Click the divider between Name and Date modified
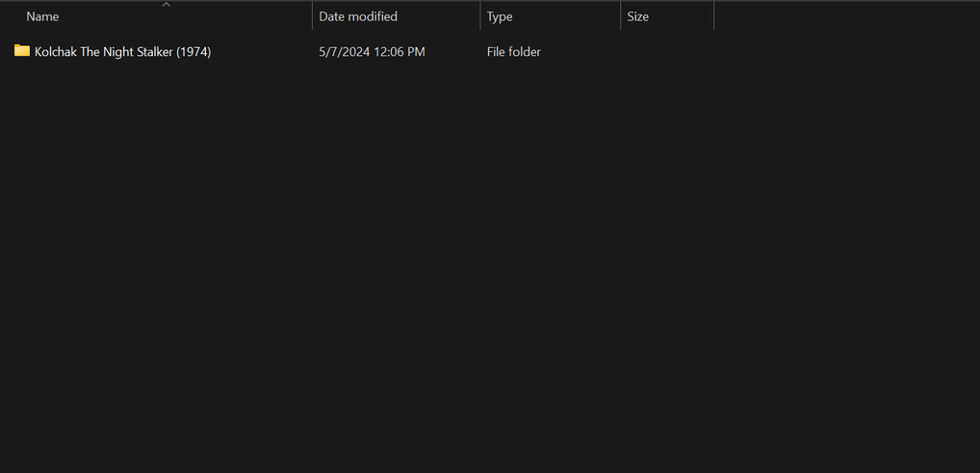Screen dimensions: 980x473 click(312, 16)
